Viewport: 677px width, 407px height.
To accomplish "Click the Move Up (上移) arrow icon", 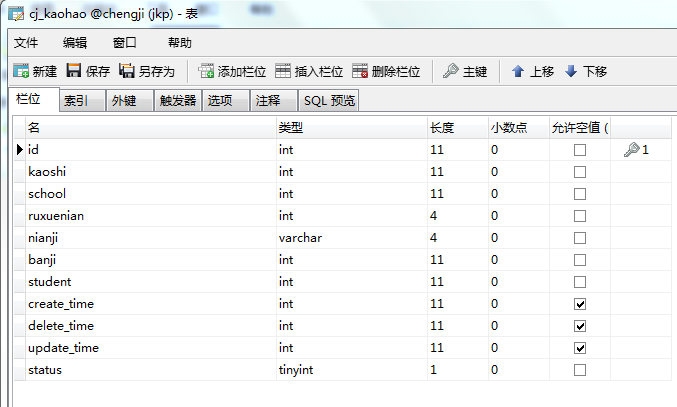I will (518, 71).
